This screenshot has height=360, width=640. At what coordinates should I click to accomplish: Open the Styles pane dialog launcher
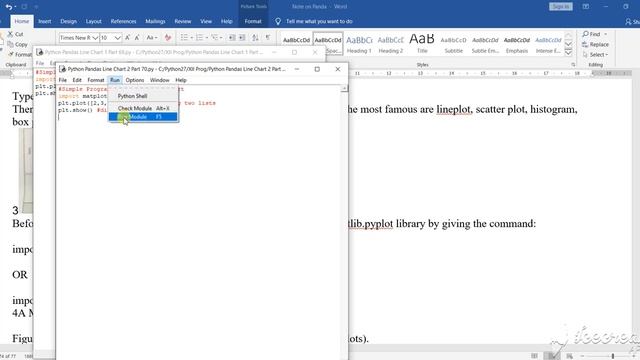pyautogui.click(x=573, y=64)
